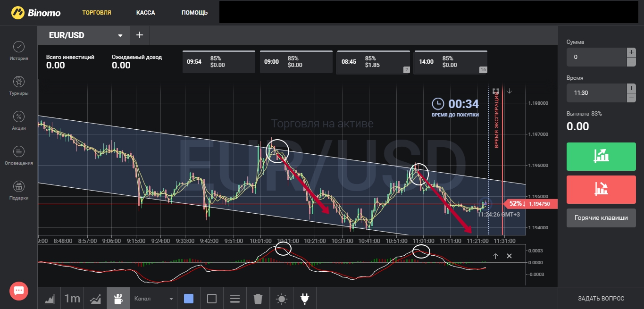Click the plug icon in bottom toolbar

pos(305,299)
